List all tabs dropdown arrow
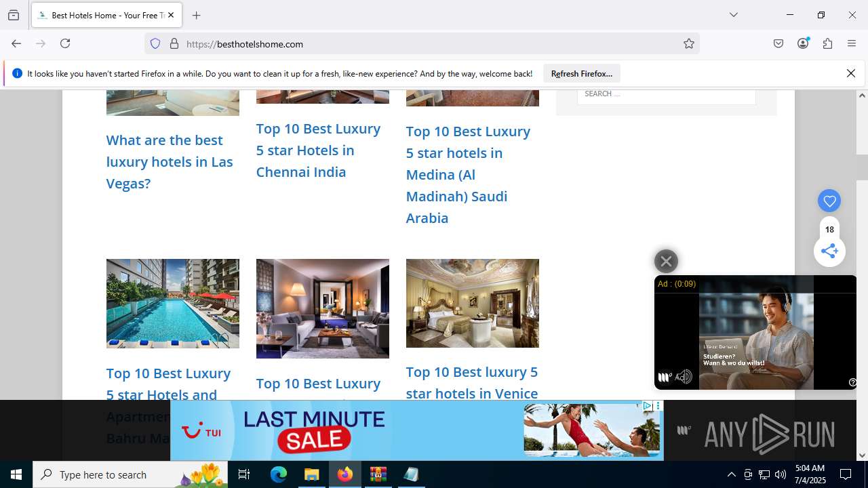This screenshot has width=868, height=488. point(733,15)
